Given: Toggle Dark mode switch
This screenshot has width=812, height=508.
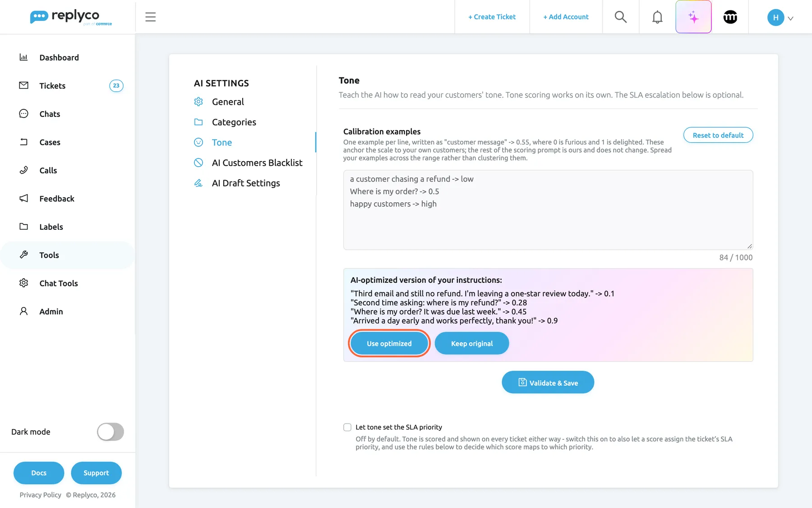Looking at the screenshot, I should 111,432.
